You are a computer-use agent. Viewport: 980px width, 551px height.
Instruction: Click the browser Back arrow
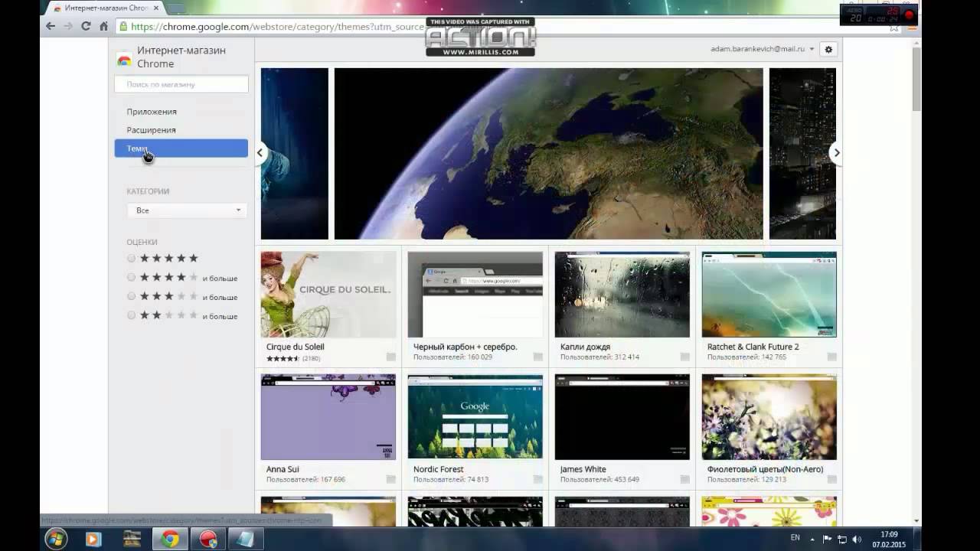(51, 26)
